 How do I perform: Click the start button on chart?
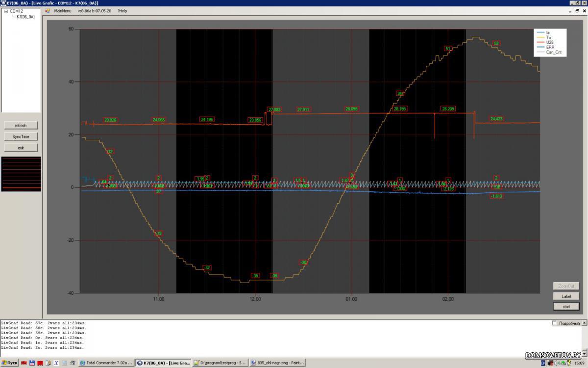pyautogui.click(x=566, y=307)
